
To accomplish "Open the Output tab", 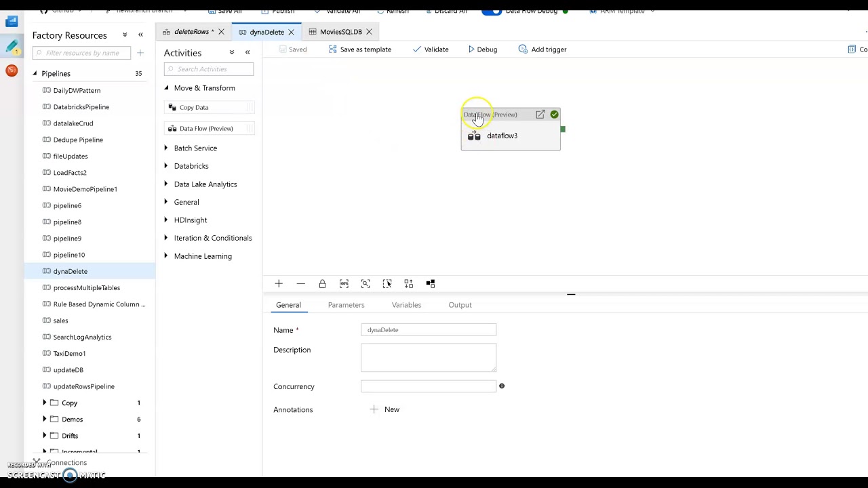I will [x=460, y=305].
